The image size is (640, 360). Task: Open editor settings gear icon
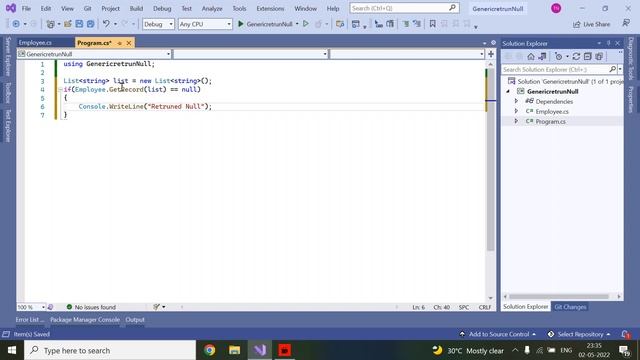tap(493, 43)
